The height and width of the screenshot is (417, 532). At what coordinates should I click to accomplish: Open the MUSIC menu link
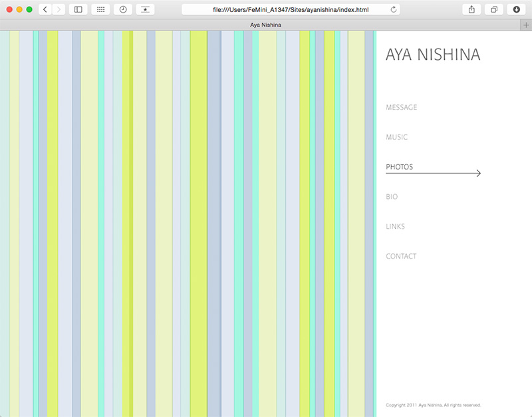pos(396,137)
